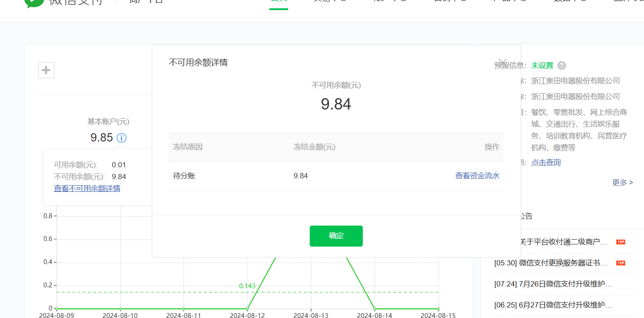Open 查看资金流水 link
644x318 pixels.
click(x=477, y=176)
